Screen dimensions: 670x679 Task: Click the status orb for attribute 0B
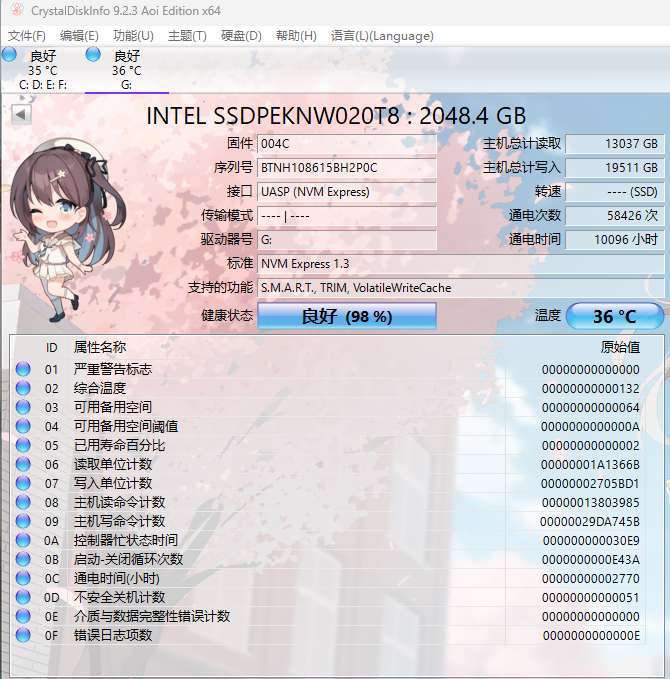[23, 559]
